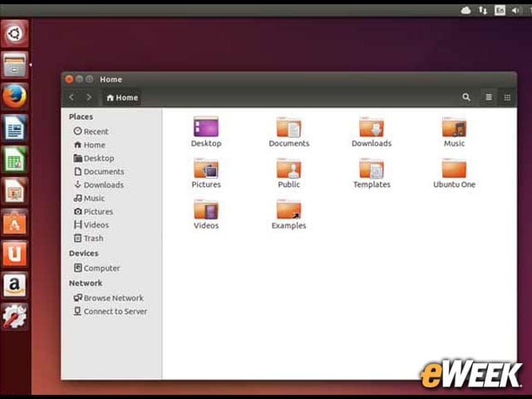Select Music in Places sidebar
The height and width of the screenshot is (399, 532).
pos(89,198)
